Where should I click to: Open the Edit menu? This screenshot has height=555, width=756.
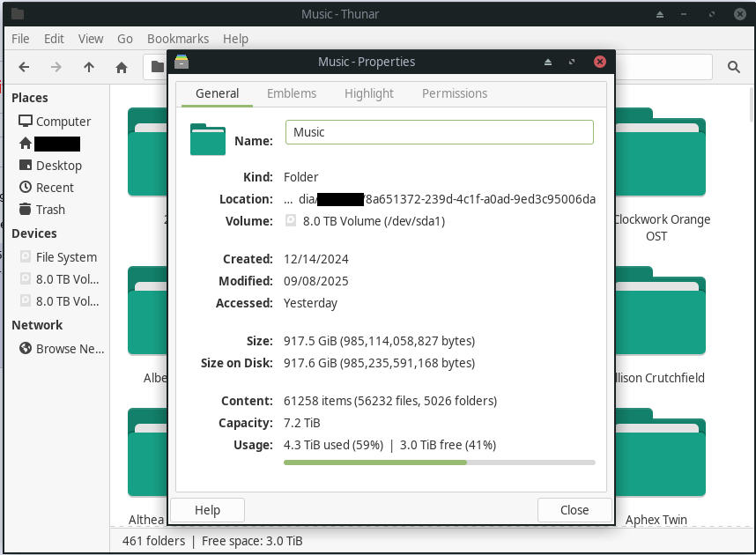point(54,39)
